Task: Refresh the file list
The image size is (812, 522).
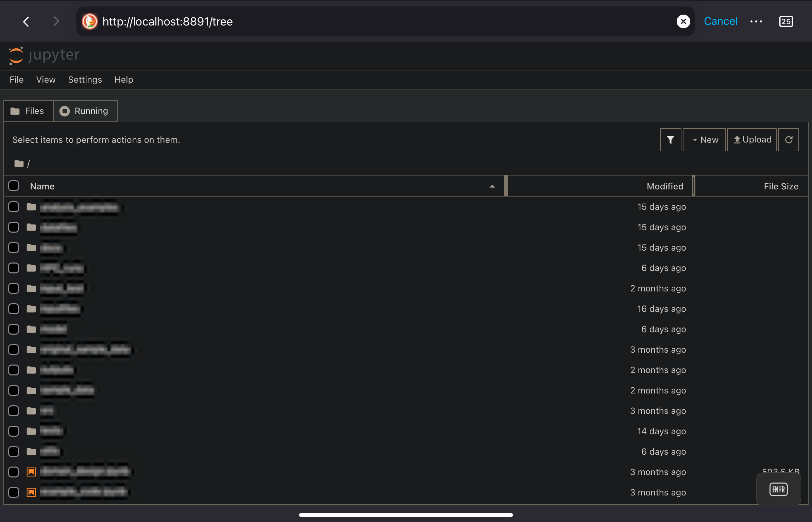Action: (x=789, y=140)
